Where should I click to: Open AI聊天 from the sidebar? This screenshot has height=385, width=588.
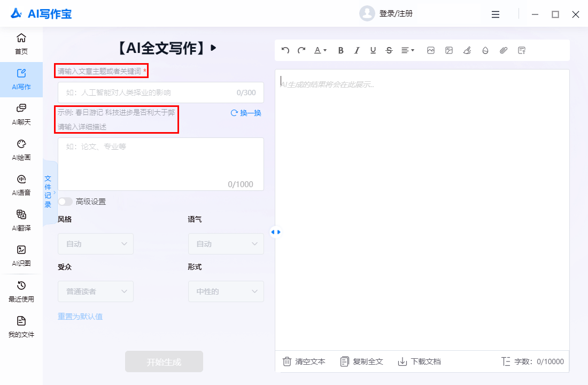(x=21, y=114)
